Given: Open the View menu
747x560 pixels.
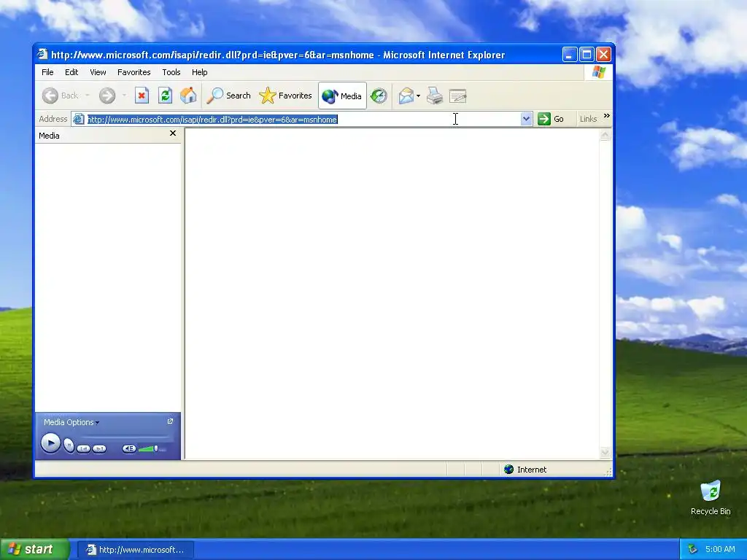Looking at the screenshot, I should point(98,72).
